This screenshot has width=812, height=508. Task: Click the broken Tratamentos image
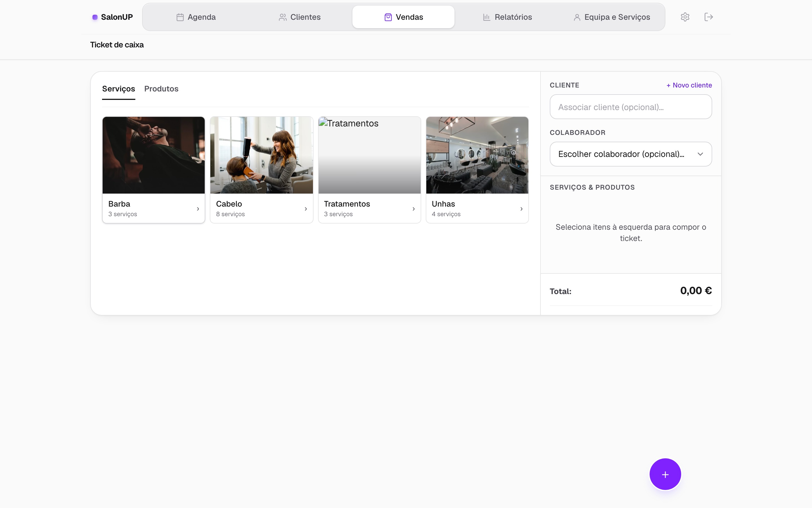point(369,155)
